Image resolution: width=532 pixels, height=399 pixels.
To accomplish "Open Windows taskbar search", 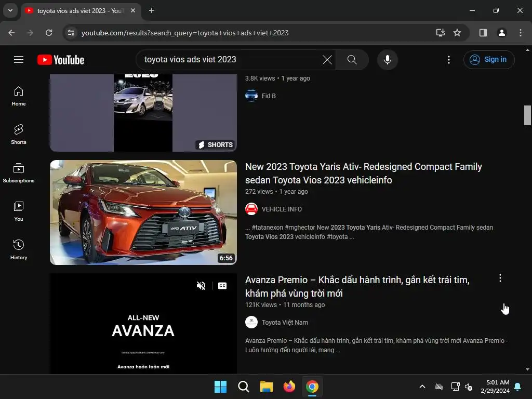I will [x=244, y=387].
